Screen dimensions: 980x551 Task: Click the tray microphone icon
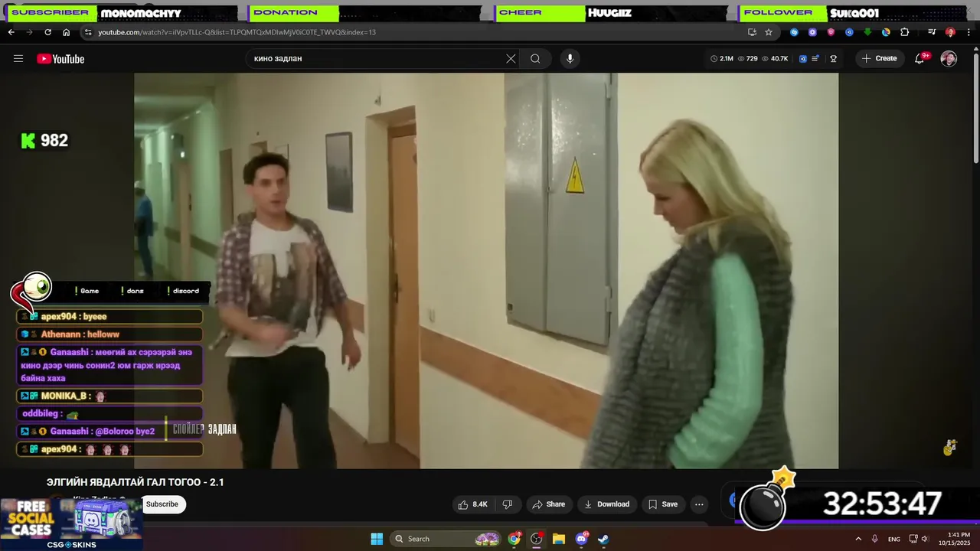pyautogui.click(x=874, y=539)
